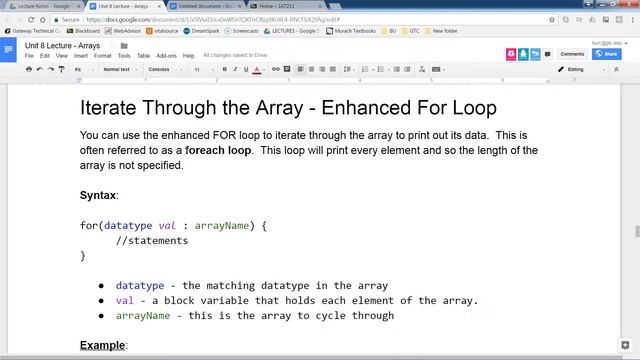Open the View menu
The image size is (640, 360).
(62, 56)
